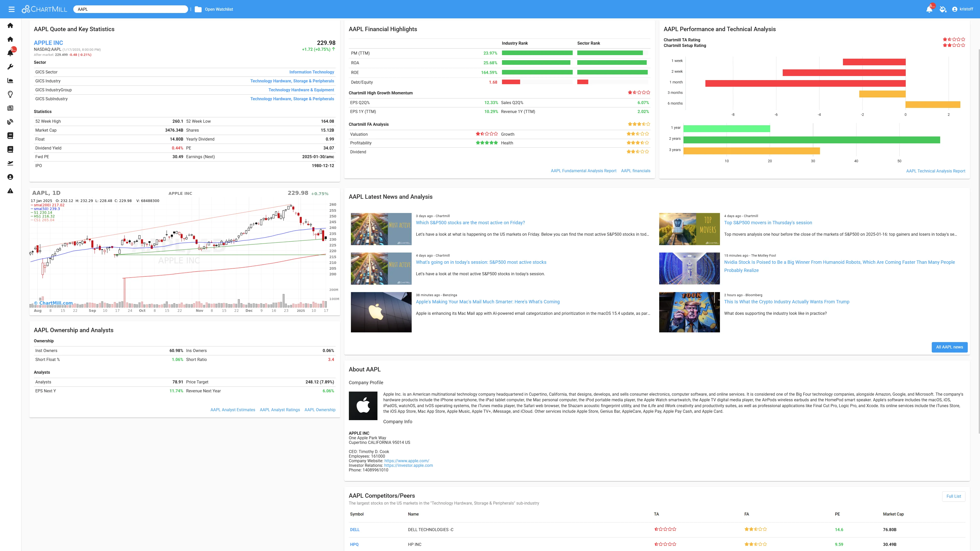Image resolution: width=980 pixels, height=551 pixels.
Task: Click the Market Cap value 3476.34B
Action: [174, 130]
